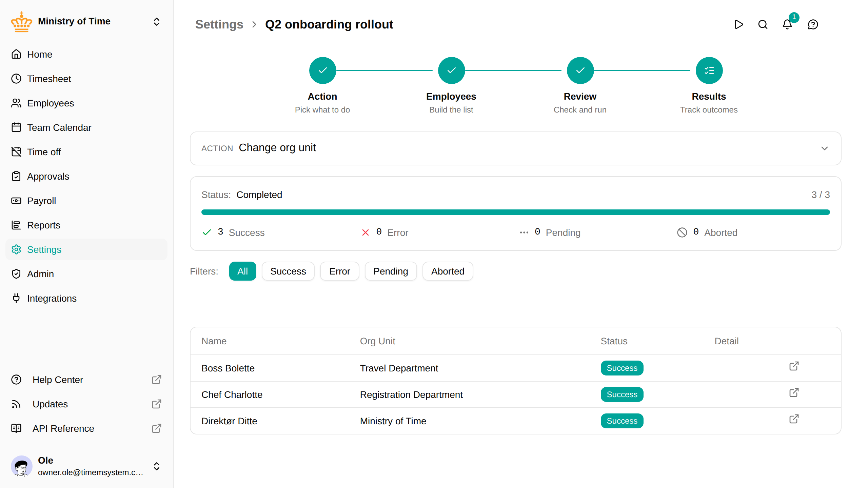Screen dimensions: 868x488
Task: Open Approvals in sidebar
Action: pyautogui.click(x=86, y=176)
